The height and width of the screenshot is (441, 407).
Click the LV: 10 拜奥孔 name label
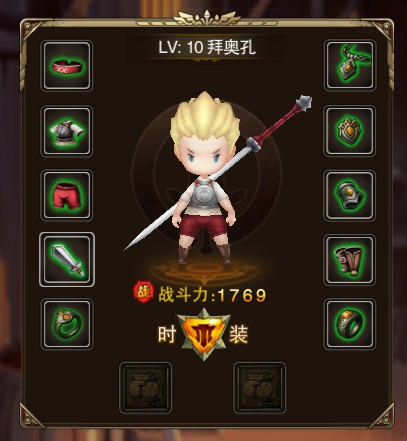pyautogui.click(x=207, y=48)
